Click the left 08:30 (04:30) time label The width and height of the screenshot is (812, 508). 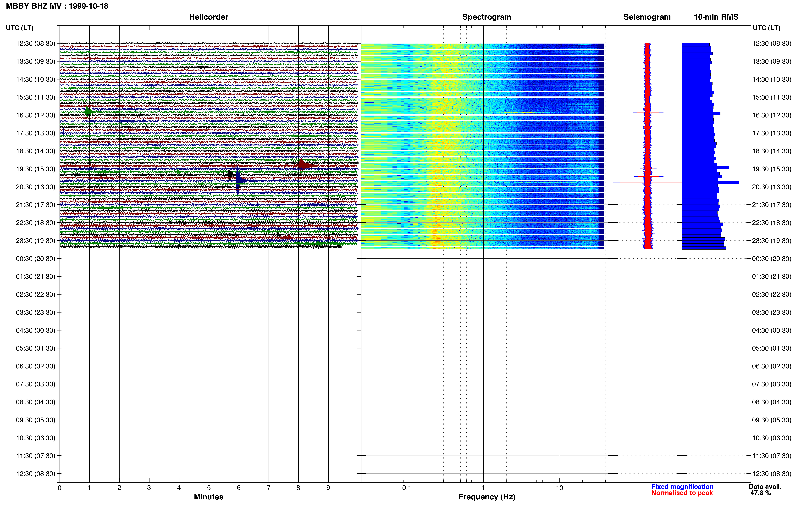[x=36, y=402]
